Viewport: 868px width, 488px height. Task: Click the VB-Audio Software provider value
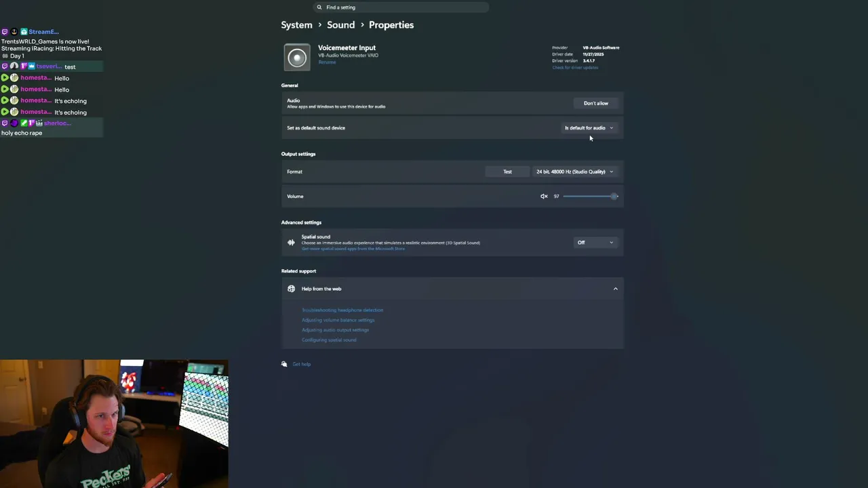coord(601,47)
